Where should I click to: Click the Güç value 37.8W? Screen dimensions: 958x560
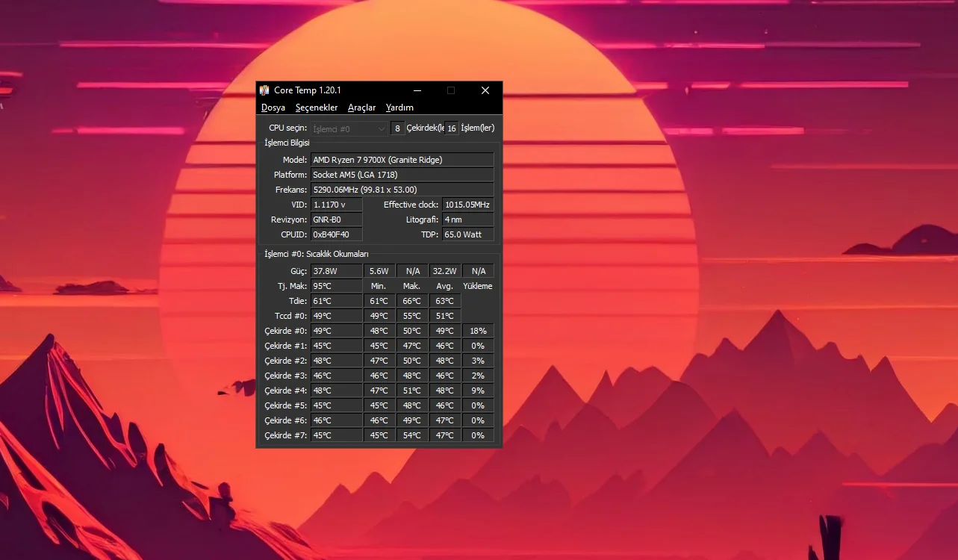337,271
